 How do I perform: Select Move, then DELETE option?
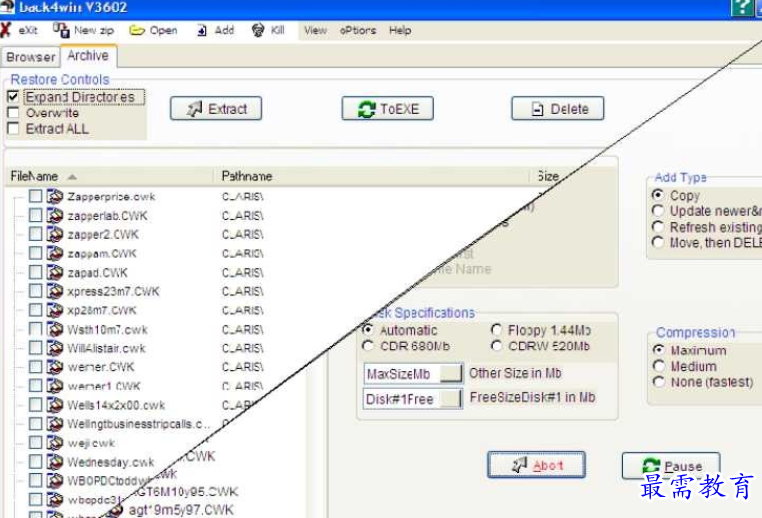tap(658, 242)
